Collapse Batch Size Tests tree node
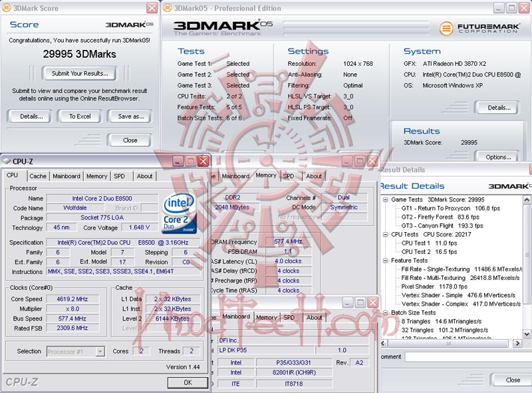 point(386,313)
